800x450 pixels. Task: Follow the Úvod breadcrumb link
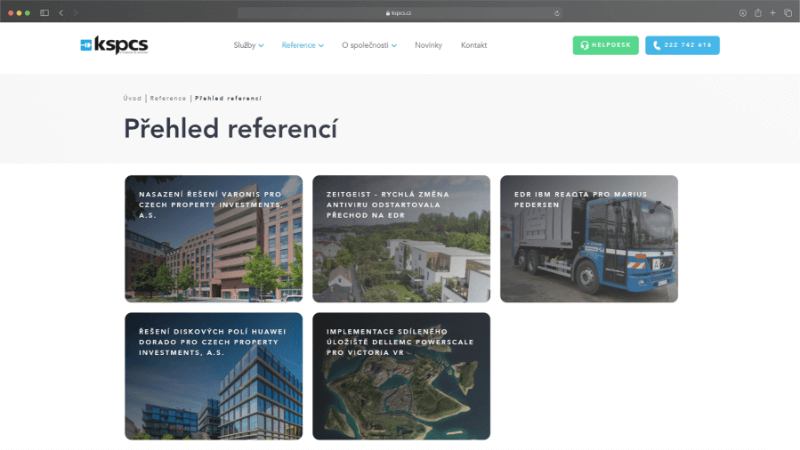click(132, 98)
